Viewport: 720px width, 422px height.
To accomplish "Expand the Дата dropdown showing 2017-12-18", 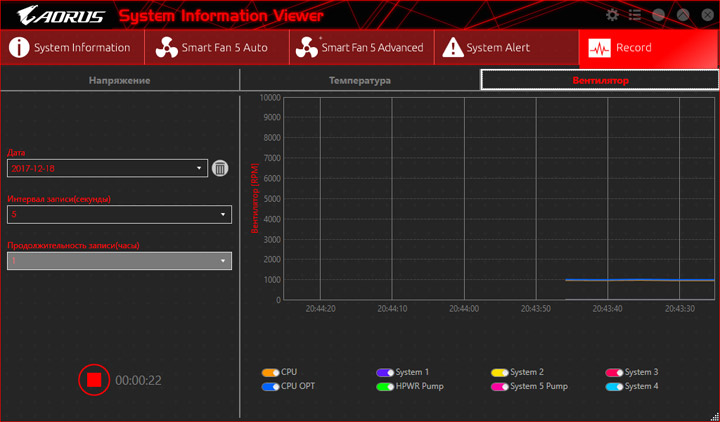I will click(107, 168).
